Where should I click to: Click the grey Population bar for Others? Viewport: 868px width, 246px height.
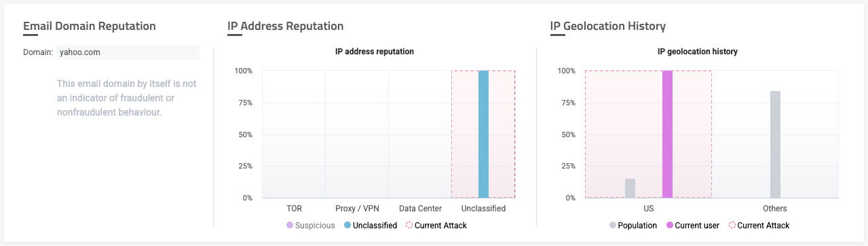775,144
